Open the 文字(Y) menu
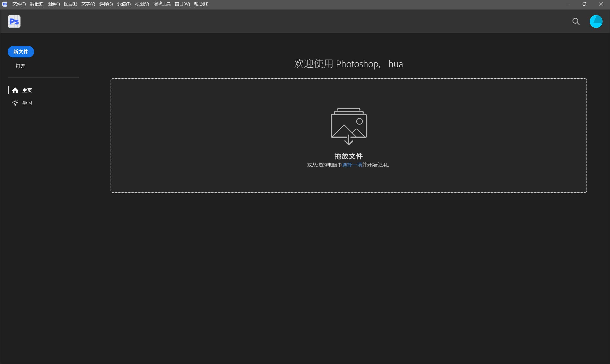The width and height of the screenshot is (610, 364). click(88, 4)
